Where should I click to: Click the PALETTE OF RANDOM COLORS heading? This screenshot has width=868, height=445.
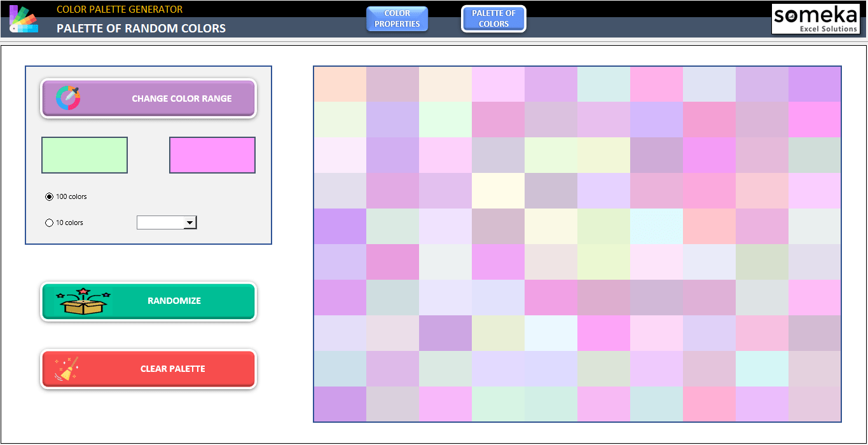point(141,28)
